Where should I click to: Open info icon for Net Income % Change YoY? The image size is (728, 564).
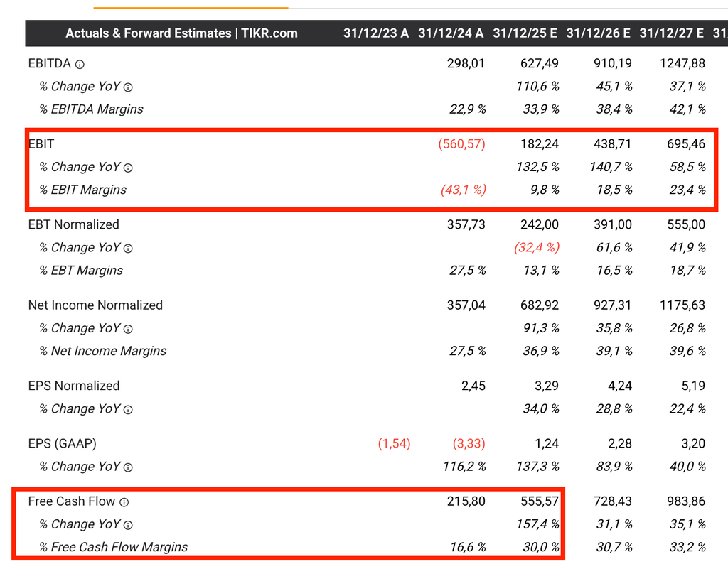click(128, 329)
